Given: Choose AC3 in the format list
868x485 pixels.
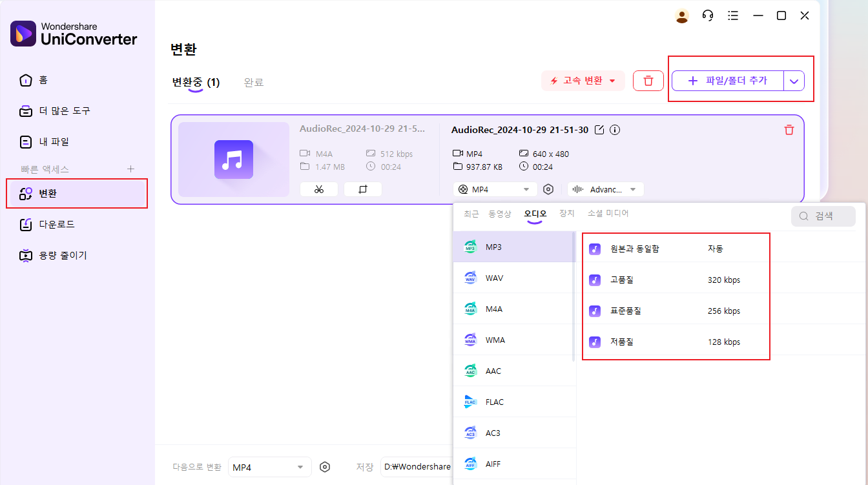Looking at the screenshot, I should pos(513,433).
